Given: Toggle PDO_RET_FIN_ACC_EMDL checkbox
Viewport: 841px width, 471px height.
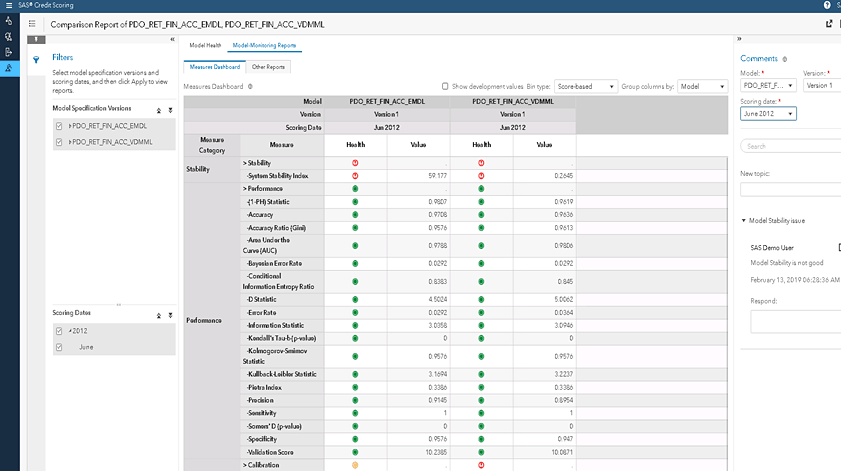Looking at the screenshot, I should point(59,126).
